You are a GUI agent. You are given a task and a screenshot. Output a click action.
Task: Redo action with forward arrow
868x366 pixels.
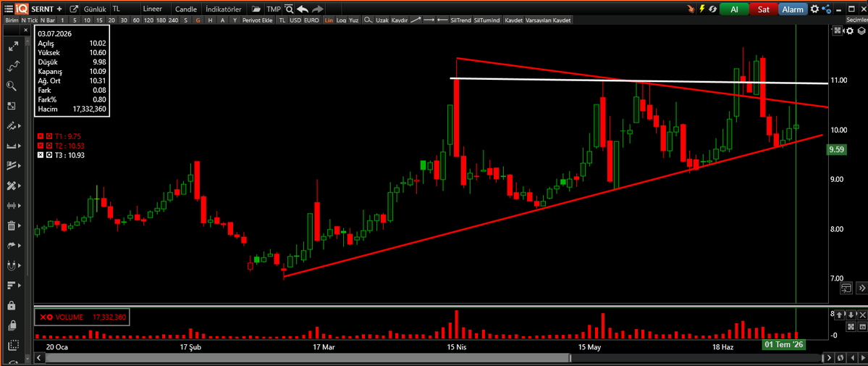pyautogui.click(x=318, y=9)
